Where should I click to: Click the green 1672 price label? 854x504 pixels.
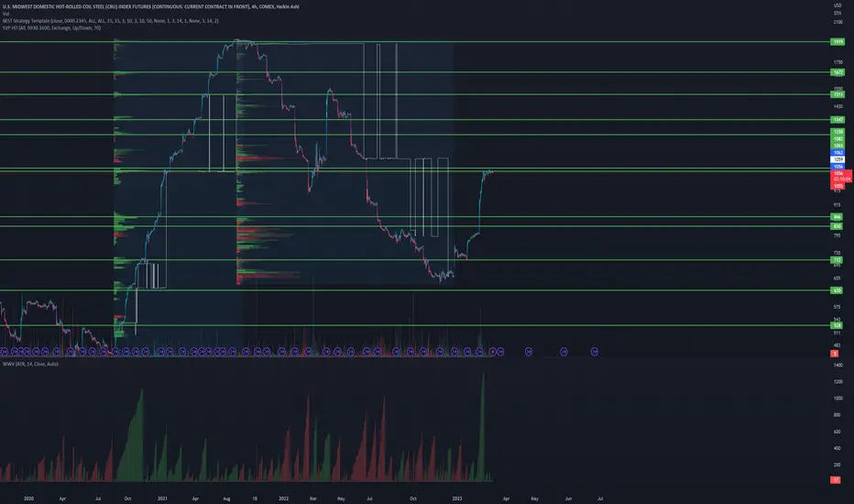(838, 71)
